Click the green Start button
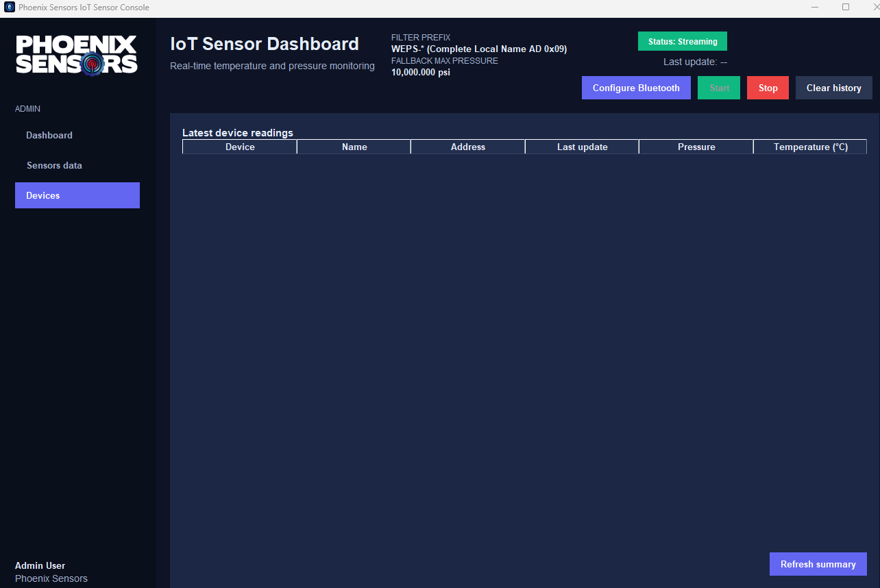880x588 pixels. [x=719, y=88]
